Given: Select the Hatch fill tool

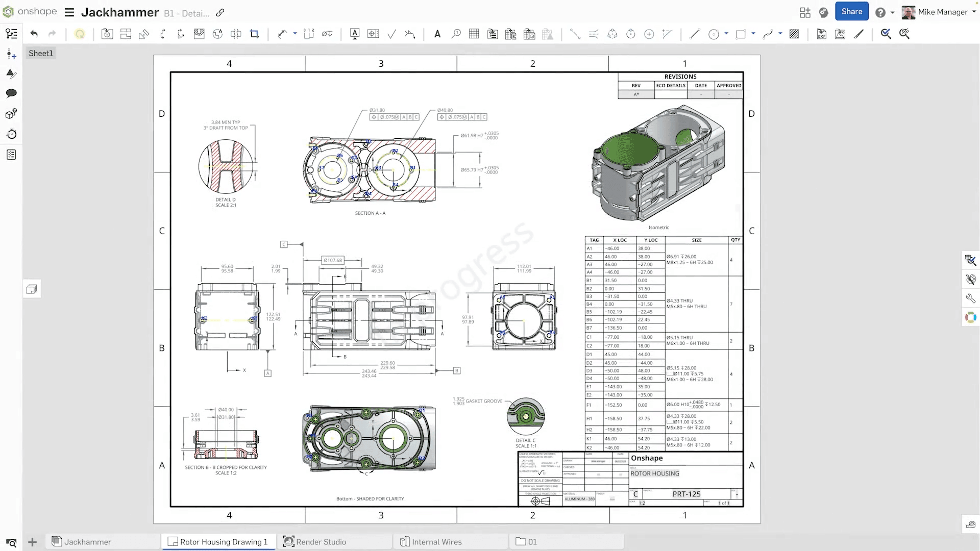Looking at the screenshot, I should tap(794, 34).
